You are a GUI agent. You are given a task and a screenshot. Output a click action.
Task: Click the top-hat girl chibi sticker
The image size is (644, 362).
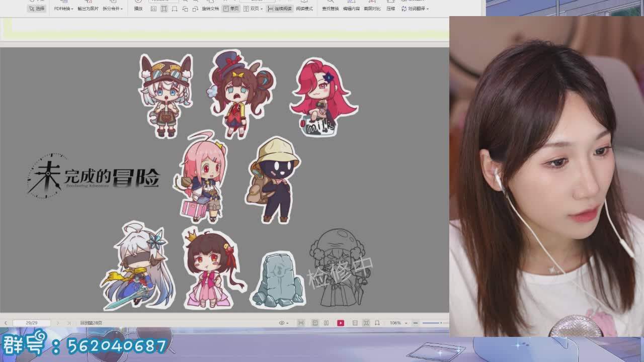tap(240, 94)
